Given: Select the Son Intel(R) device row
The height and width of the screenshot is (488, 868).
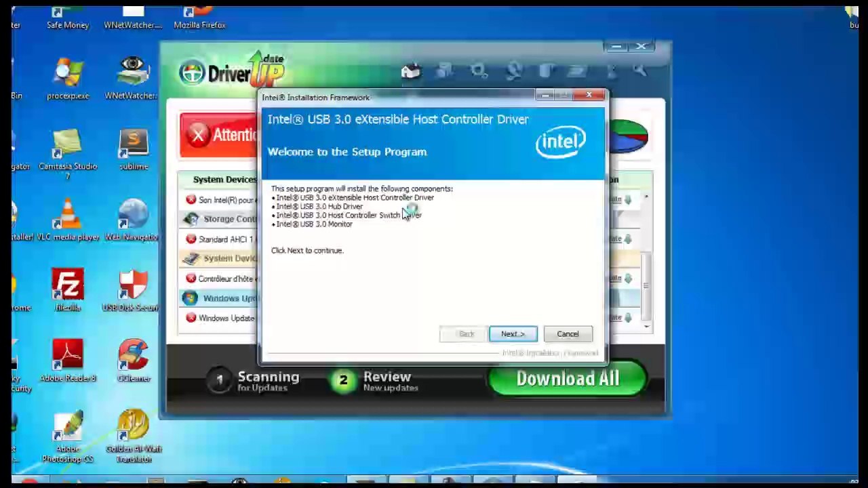Looking at the screenshot, I should point(220,200).
